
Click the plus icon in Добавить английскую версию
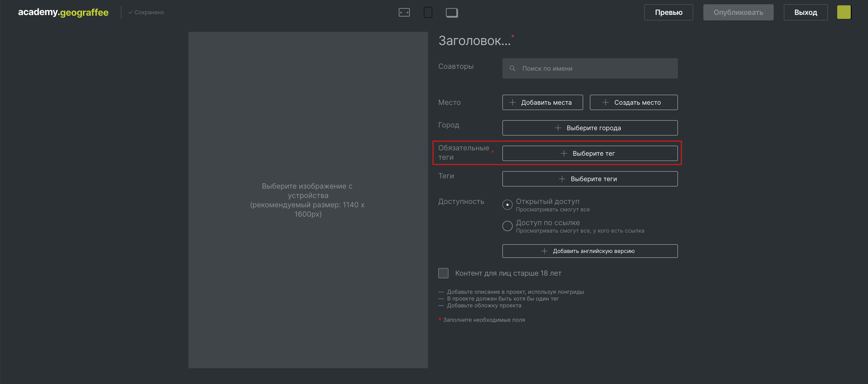pos(544,251)
